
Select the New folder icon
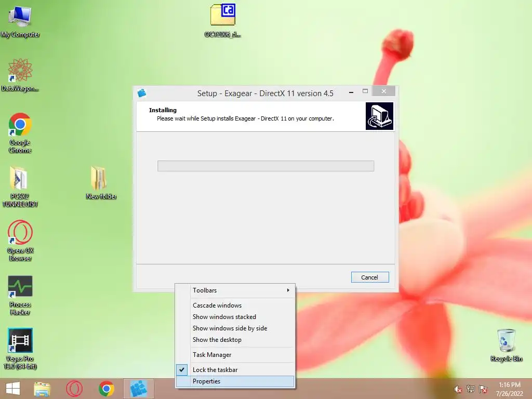pos(101,182)
